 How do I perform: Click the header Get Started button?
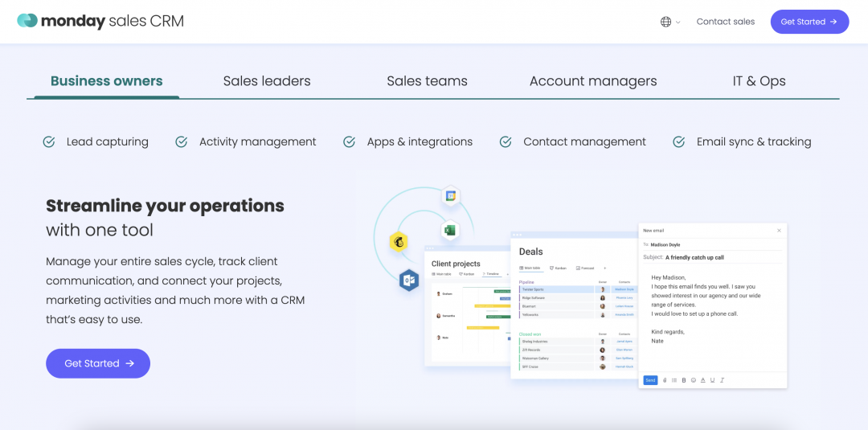coord(809,22)
